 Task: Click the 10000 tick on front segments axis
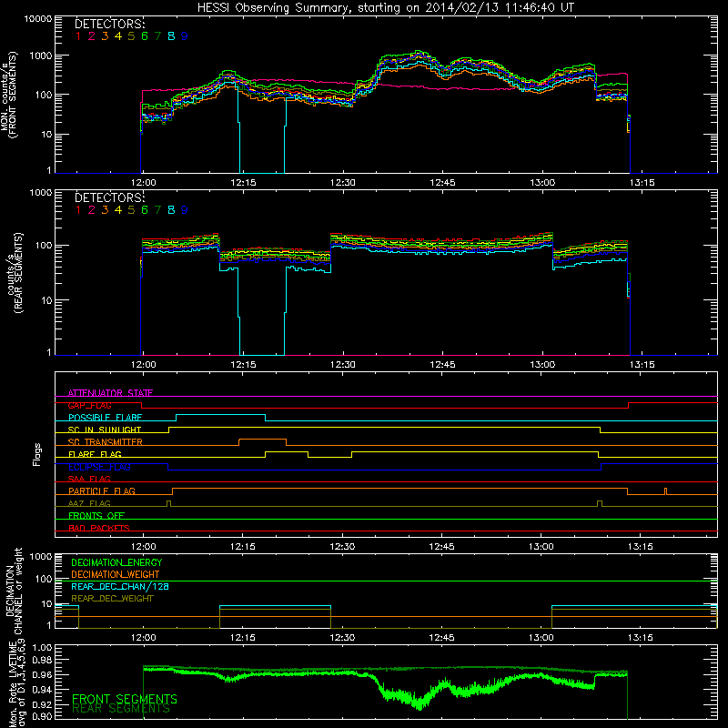pos(37,18)
